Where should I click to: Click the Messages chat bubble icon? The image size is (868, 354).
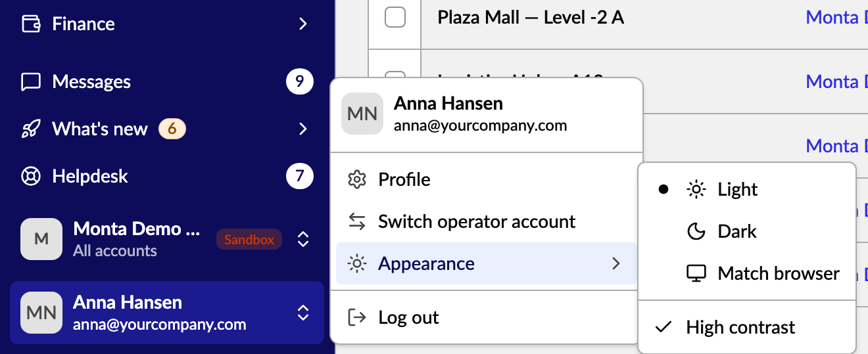[x=31, y=82]
